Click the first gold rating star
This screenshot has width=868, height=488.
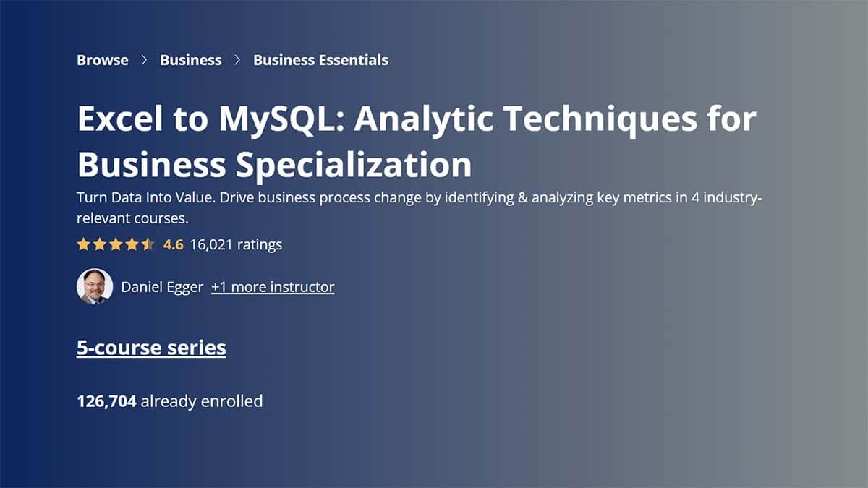(x=85, y=244)
